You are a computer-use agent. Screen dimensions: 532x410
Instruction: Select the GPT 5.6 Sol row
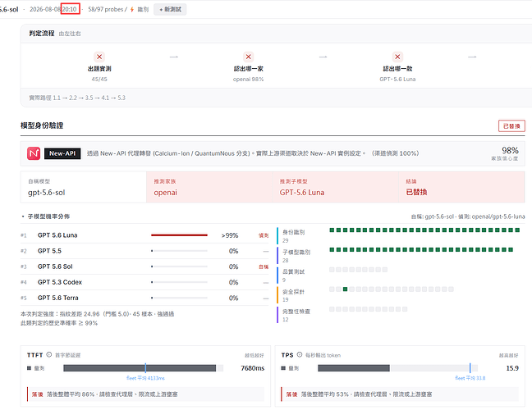(144, 266)
